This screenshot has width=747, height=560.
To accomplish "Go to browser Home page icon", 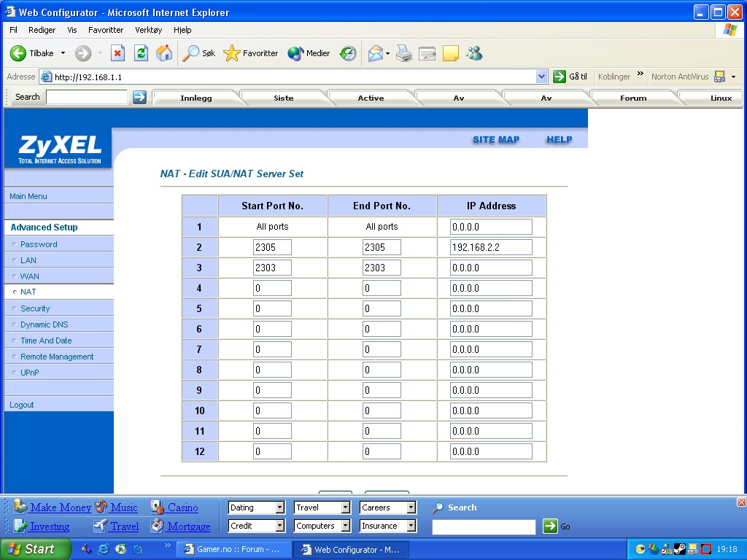I will click(x=164, y=53).
